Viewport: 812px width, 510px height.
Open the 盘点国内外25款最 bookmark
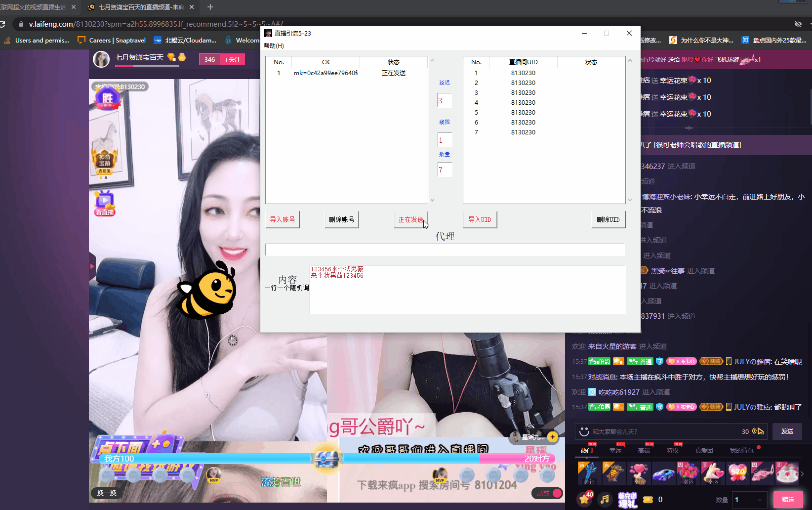[774, 40]
